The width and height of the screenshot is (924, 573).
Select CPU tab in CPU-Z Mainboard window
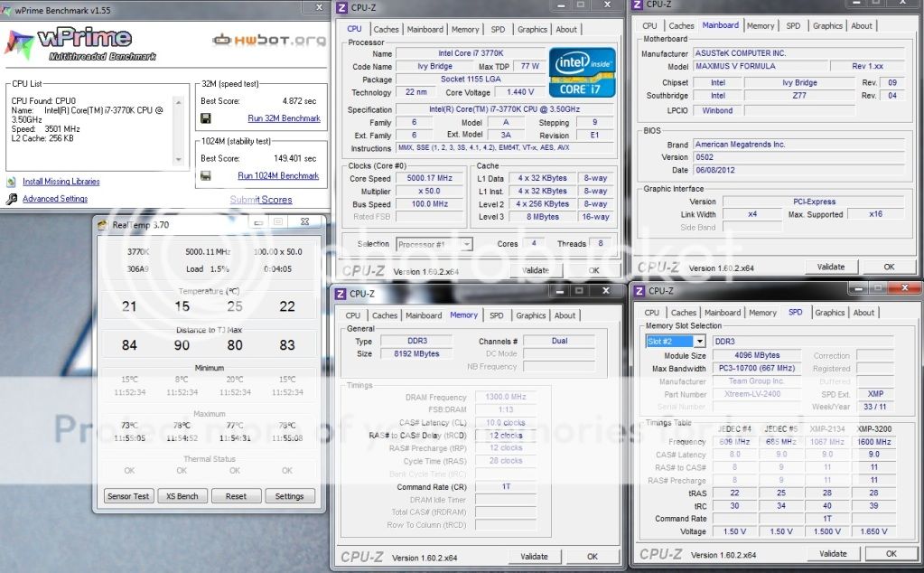pos(649,26)
